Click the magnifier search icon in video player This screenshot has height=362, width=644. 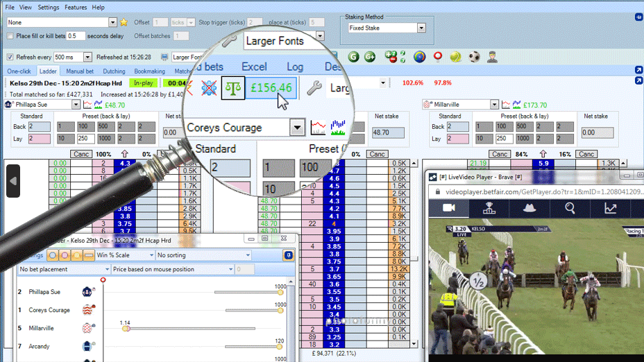coord(570,208)
